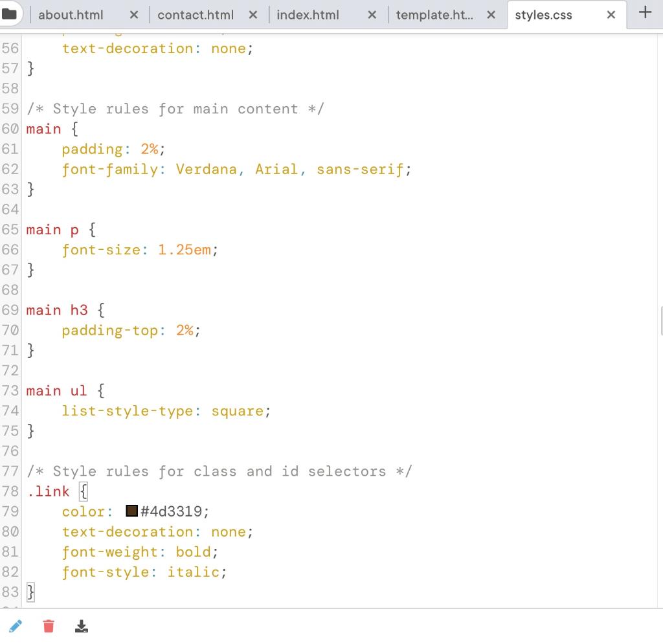
Task: Click the download file icon
Action: (x=82, y=626)
